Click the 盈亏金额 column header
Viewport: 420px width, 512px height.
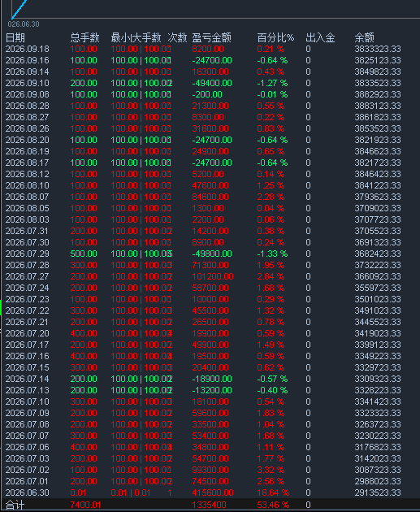point(211,38)
